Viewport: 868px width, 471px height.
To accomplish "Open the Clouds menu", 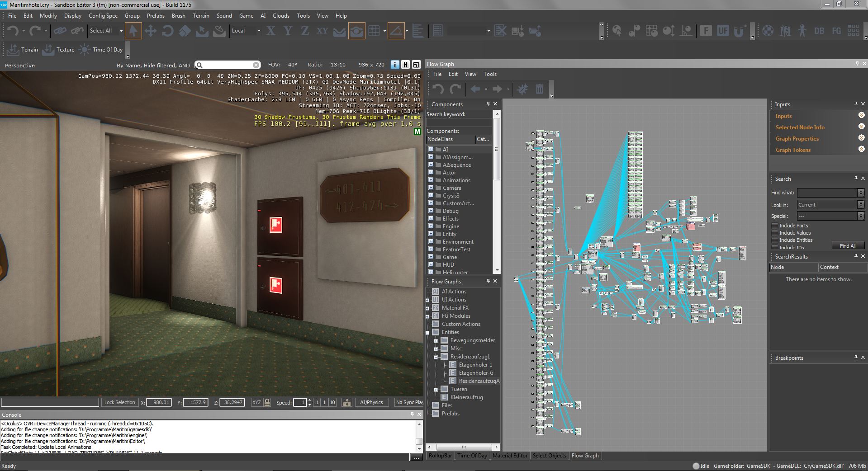I will [x=280, y=16].
